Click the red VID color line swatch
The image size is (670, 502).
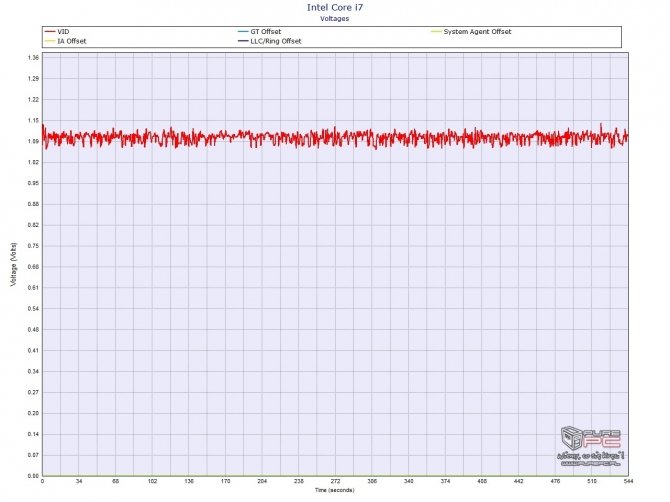(x=50, y=32)
